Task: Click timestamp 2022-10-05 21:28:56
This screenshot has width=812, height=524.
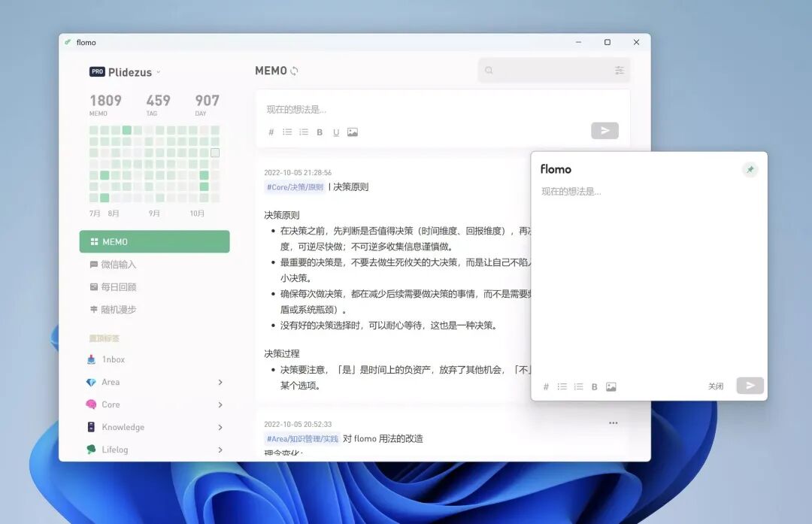Action: coord(298,172)
